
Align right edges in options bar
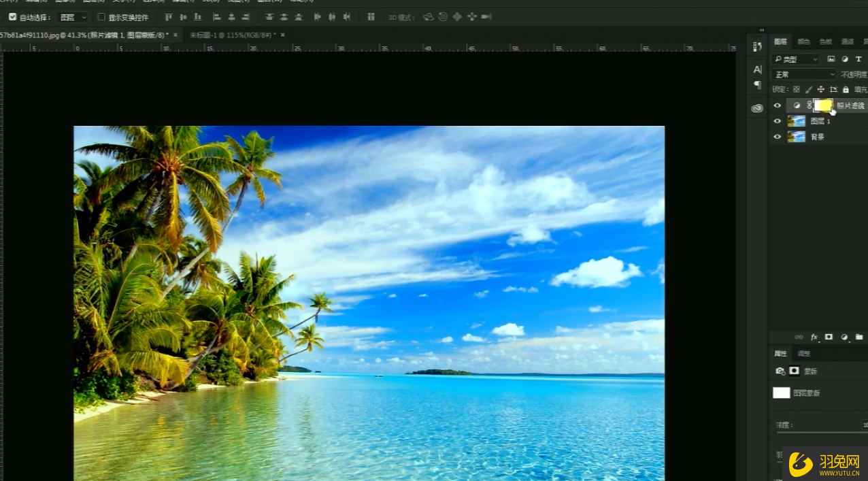[x=246, y=17]
